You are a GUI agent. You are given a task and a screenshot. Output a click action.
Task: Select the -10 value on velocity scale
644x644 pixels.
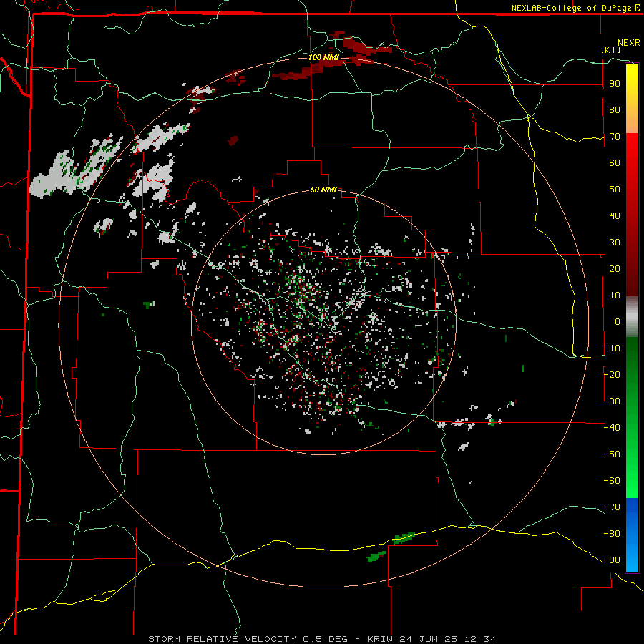point(612,348)
